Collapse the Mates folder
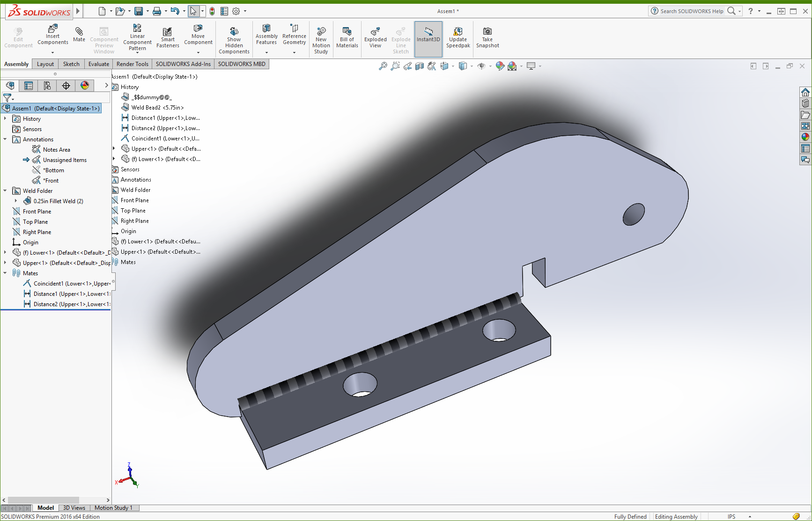The height and width of the screenshot is (521, 812). (5, 273)
